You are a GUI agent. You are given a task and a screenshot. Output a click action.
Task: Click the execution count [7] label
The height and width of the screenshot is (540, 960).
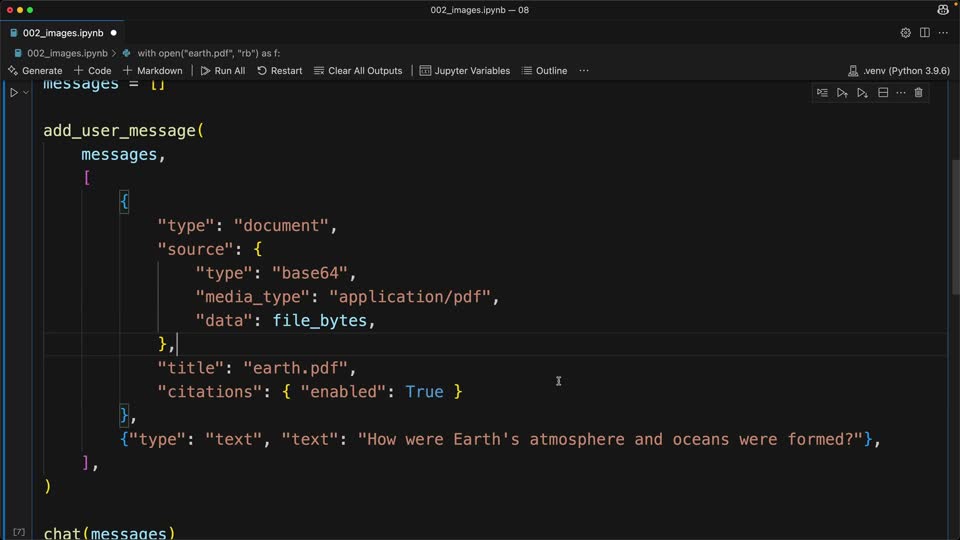[x=19, y=532]
